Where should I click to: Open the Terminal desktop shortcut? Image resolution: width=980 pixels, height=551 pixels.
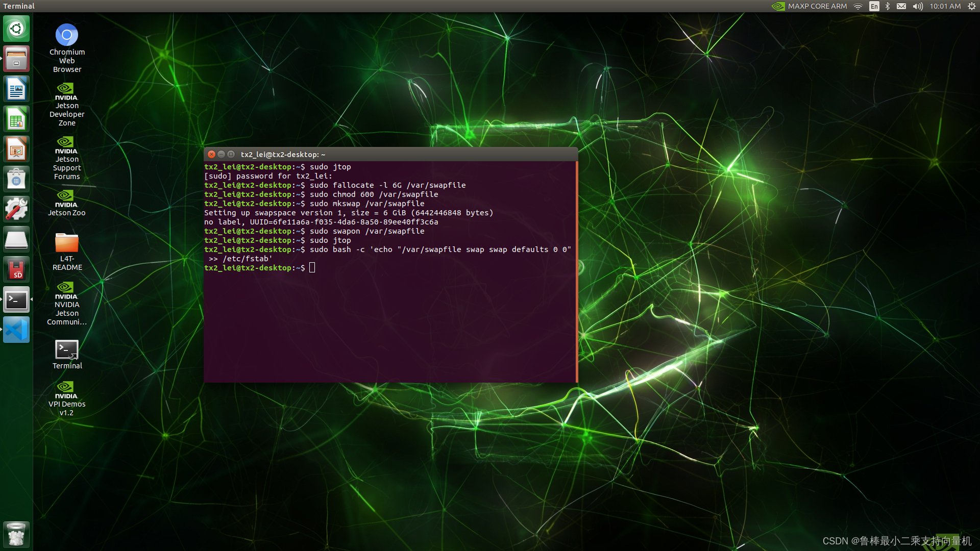click(67, 355)
